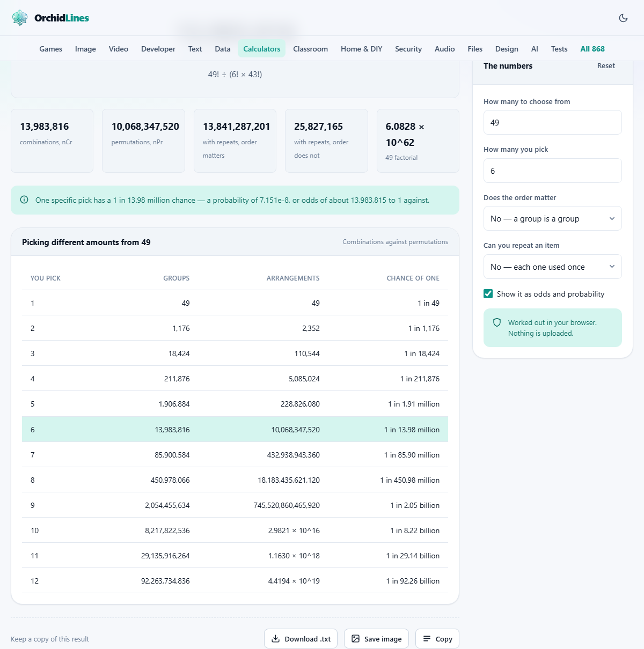Switch to the Text category tab
The image size is (644, 649).
(x=195, y=49)
